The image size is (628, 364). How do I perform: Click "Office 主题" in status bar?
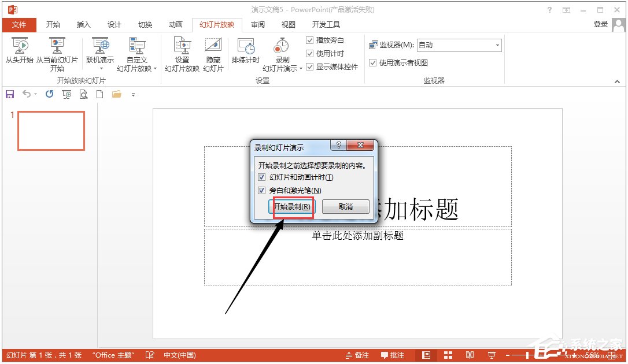(113, 355)
